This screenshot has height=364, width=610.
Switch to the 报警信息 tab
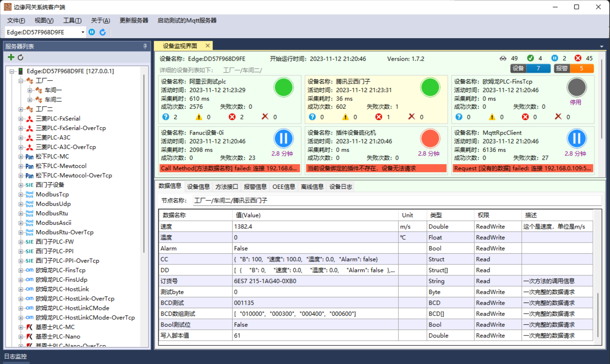[255, 187]
